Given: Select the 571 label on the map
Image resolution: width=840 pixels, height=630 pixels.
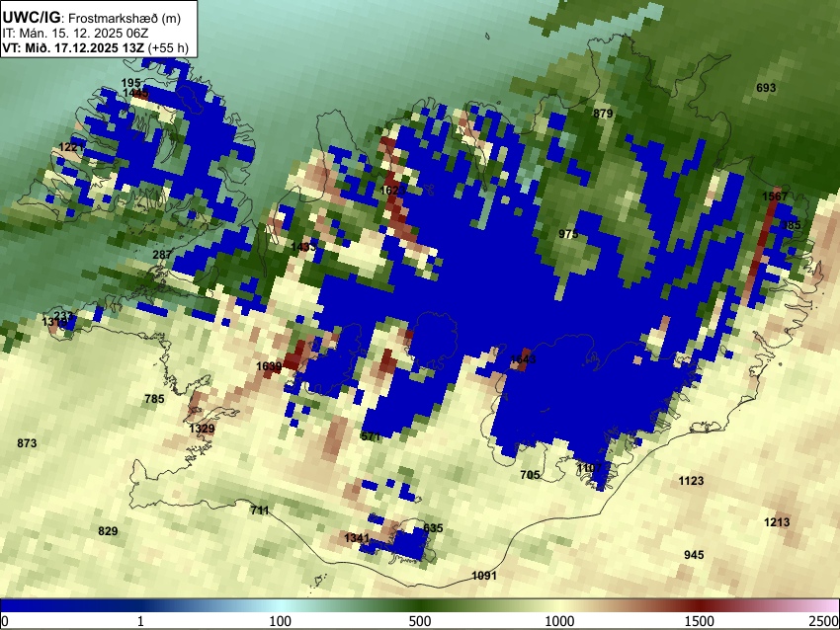Looking at the screenshot, I should (371, 436).
